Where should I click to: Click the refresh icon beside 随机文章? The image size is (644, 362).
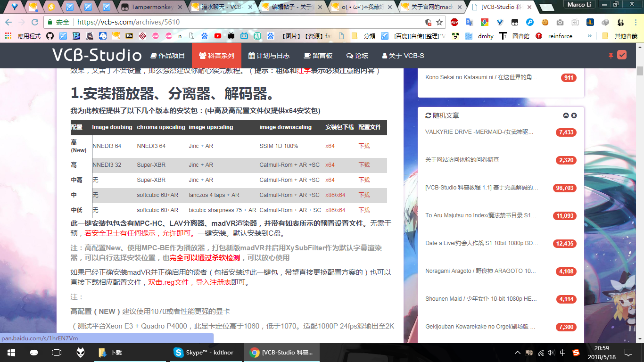(x=428, y=115)
